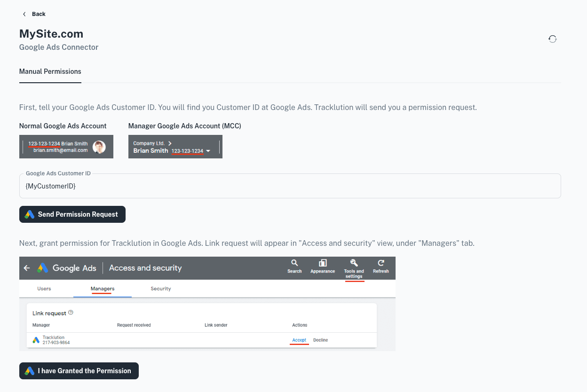
Task: Focus the Google Ads Customer ID field
Action: tap(290, 186)
